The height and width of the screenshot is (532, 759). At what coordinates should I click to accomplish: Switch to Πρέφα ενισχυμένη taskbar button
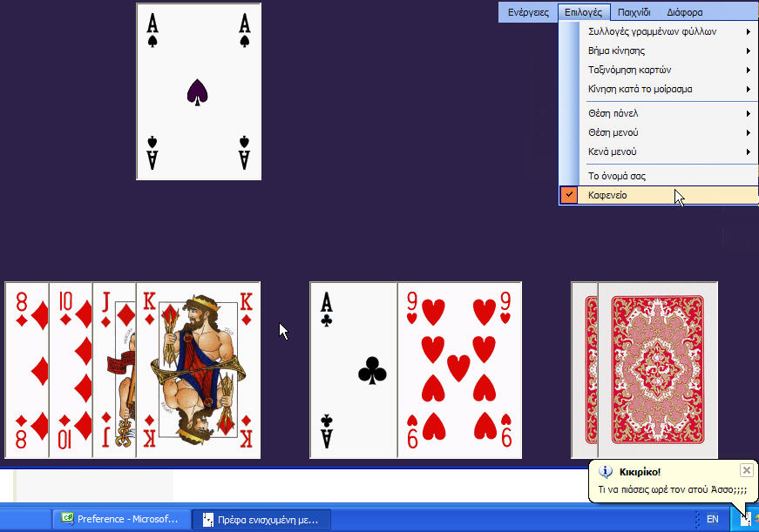point(262,520)
